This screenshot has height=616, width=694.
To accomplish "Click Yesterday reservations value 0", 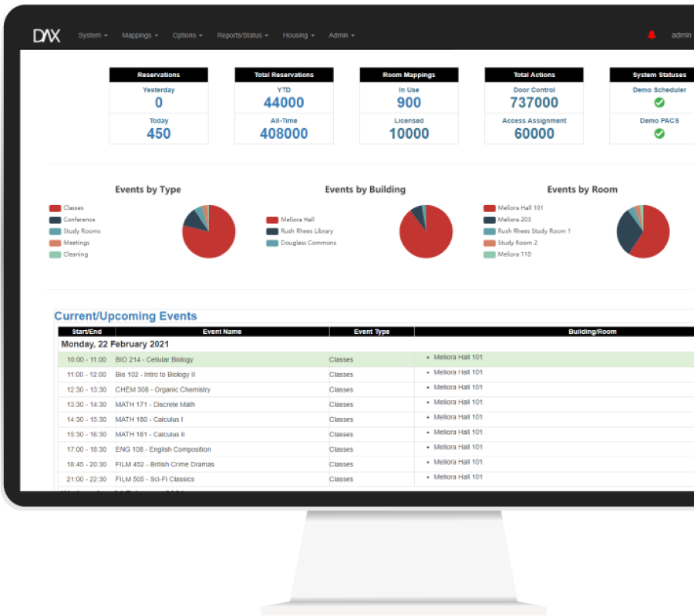I will (158, 103).
